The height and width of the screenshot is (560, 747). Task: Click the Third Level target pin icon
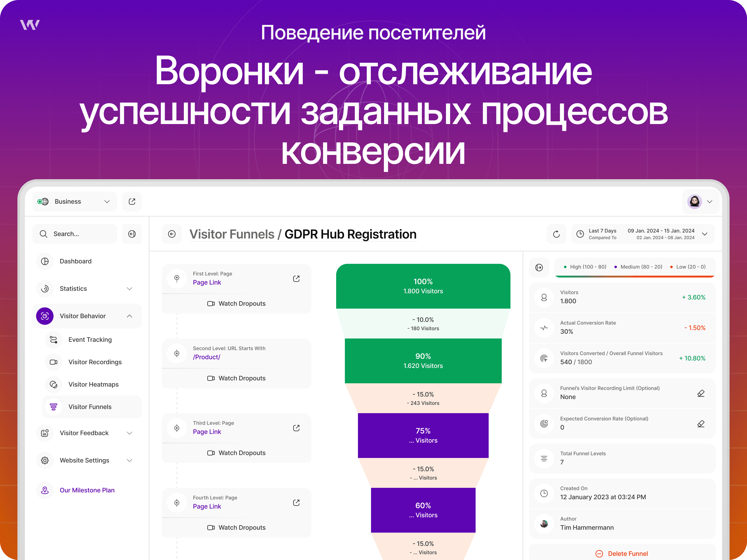[x=177, y=428]
